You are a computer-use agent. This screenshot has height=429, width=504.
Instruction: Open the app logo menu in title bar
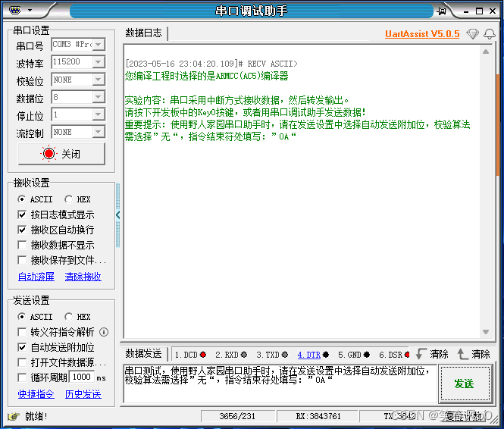[x=15, y=11]
